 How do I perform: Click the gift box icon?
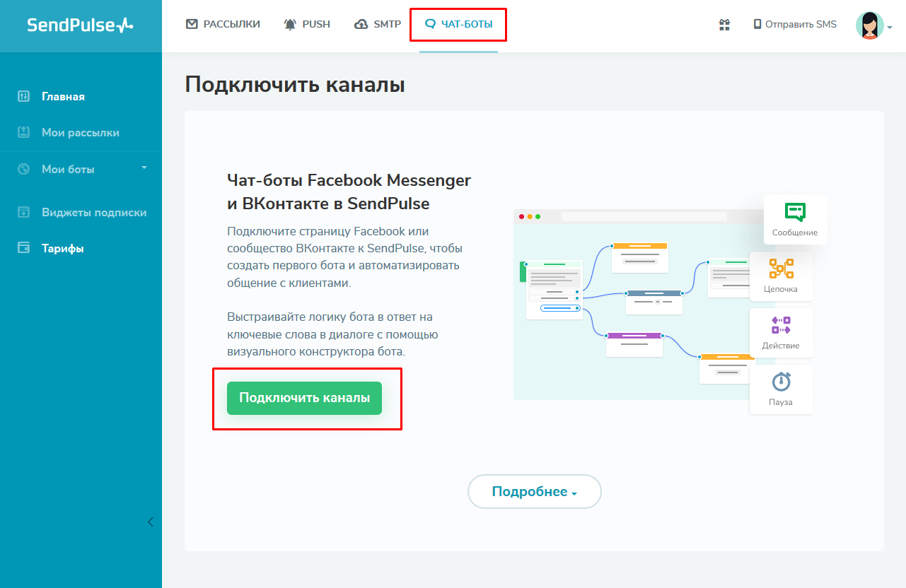pyautogui.click(x=724, y=25)
